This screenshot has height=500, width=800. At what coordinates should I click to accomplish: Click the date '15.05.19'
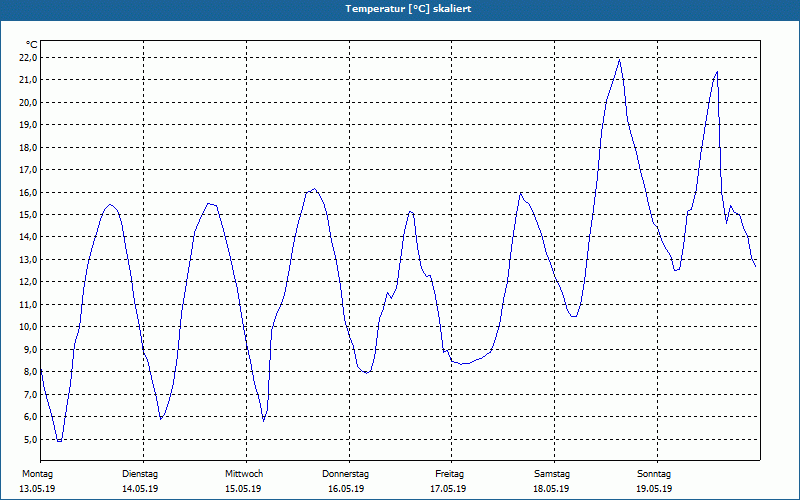243,489
